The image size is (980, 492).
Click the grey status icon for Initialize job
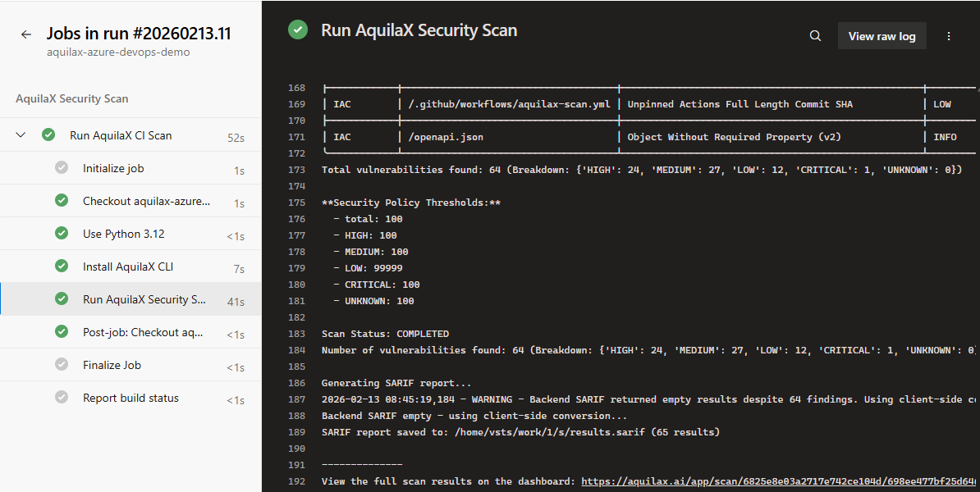pyautogui.click(x=62, y=168)
